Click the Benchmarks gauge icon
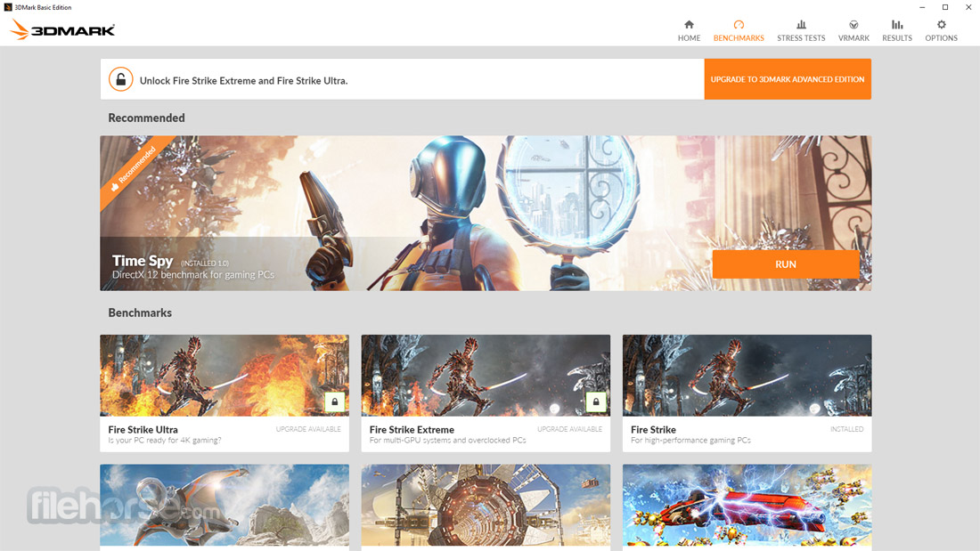The width and height of the screenshot is (980, 551). (x=739, y=25)
